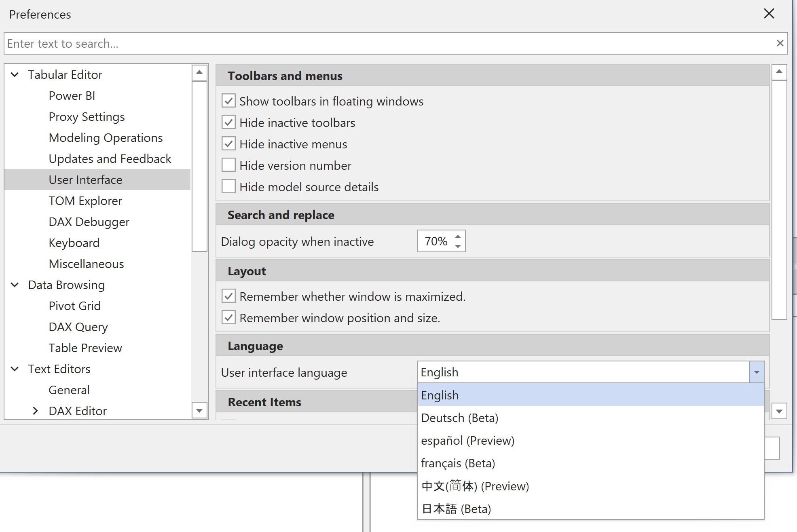This screenshot has width=797, height=532.
Task: Enable Hide version number checkbox
Action: 229,165
